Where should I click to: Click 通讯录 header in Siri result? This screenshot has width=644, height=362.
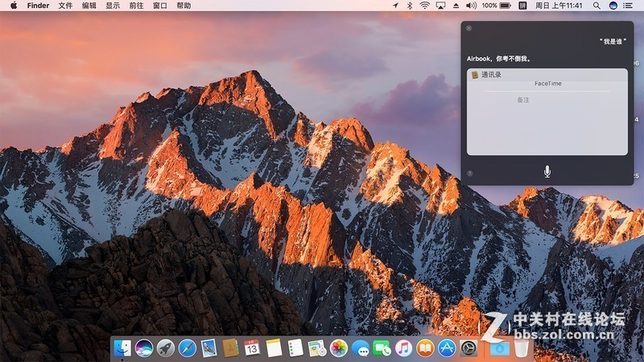point(547,75)
